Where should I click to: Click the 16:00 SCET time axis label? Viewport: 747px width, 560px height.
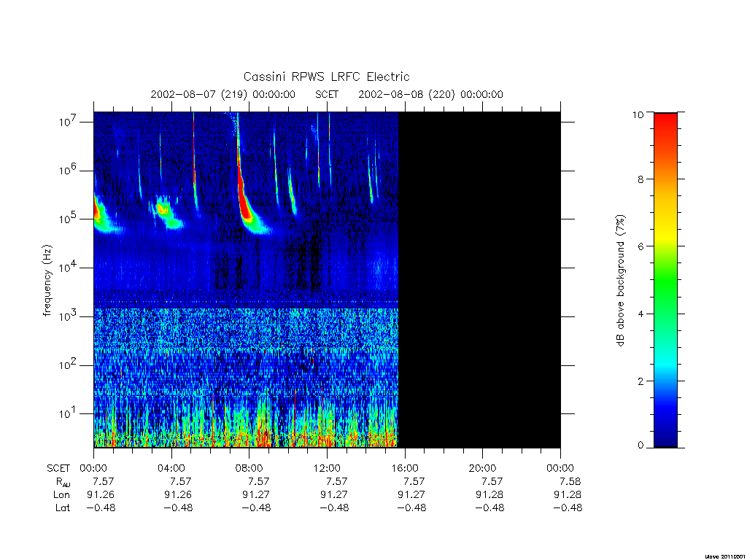pos(405,468)
